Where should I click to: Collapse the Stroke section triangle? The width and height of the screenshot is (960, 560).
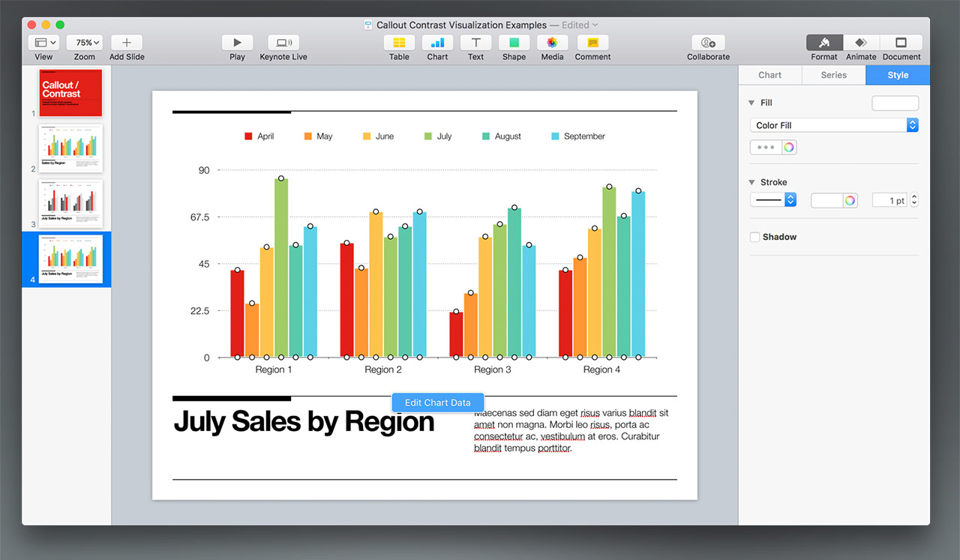click(x=751, y=182)
